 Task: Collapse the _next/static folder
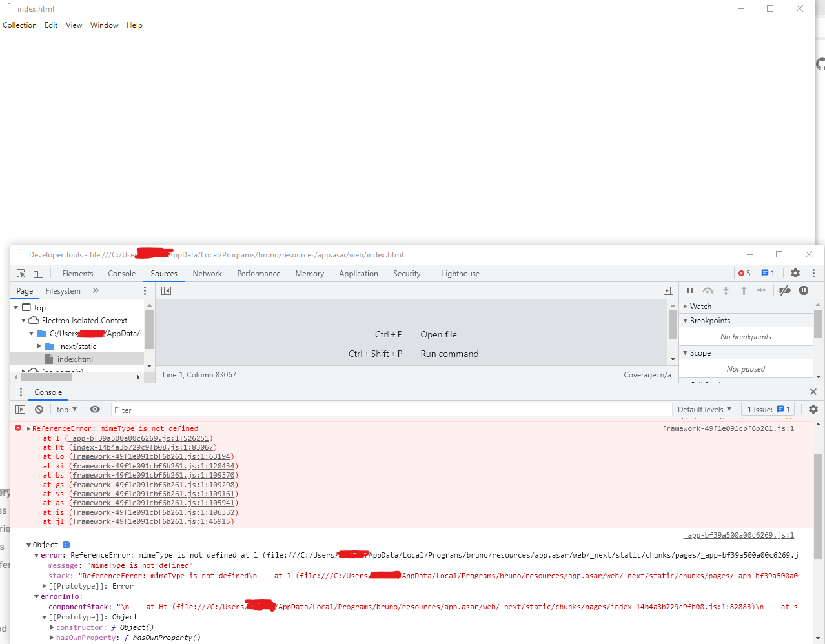click(x=39, y=346)
